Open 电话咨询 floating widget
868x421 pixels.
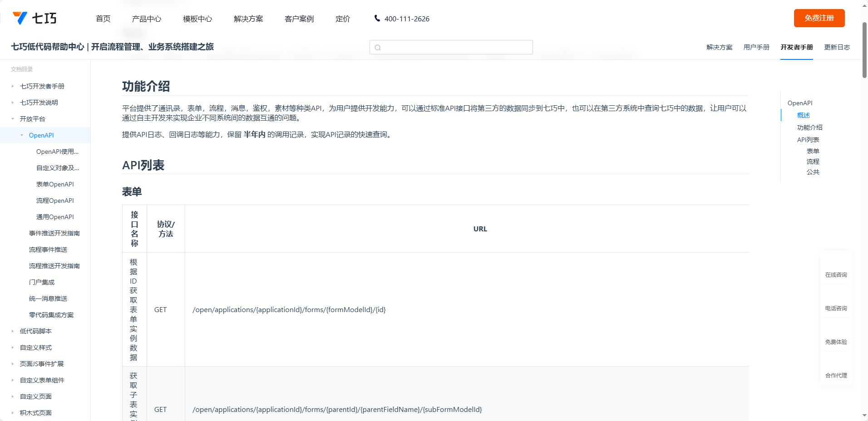click(836, 302)
